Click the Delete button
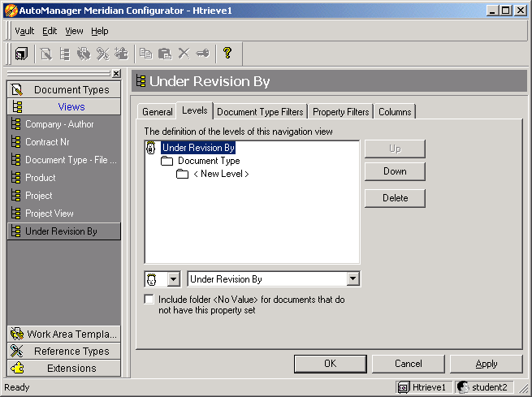 (395, 198)
